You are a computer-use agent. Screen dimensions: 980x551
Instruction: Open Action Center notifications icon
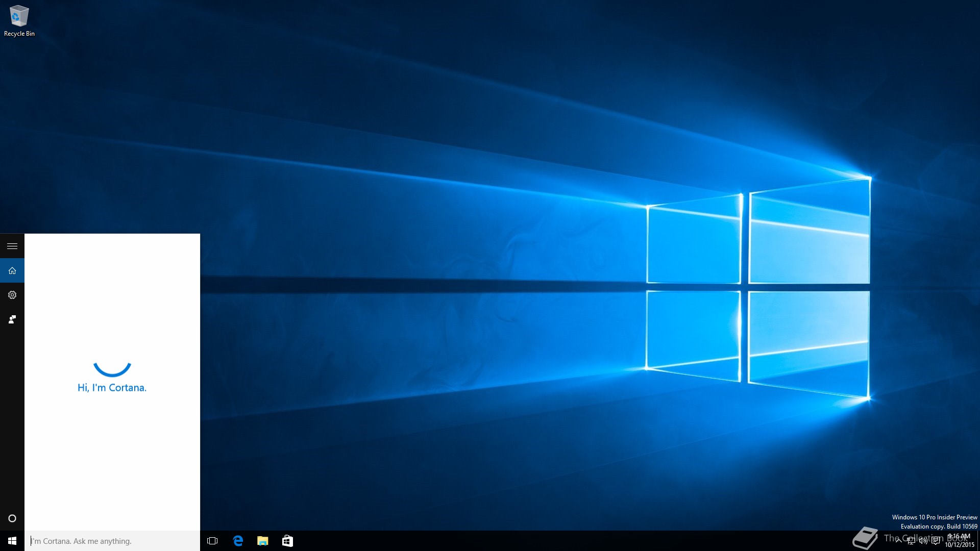tap(936, 541)
